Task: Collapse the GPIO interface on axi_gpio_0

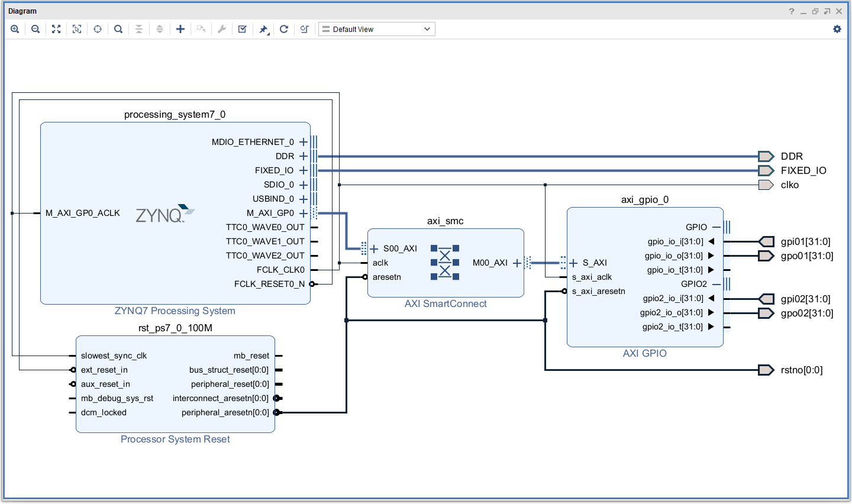Action: [x=716, y=227]
